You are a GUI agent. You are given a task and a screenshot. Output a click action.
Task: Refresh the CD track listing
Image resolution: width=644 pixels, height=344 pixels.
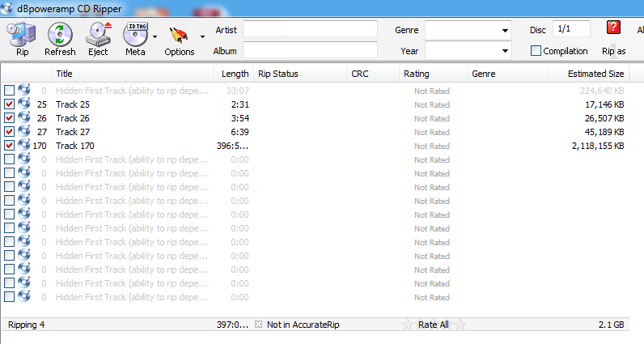click(x=60, y=35)
